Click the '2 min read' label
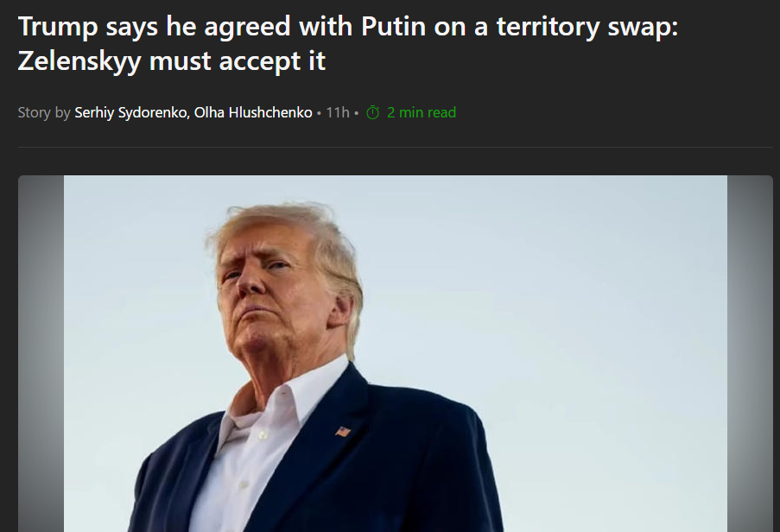Screen dimensions: 780x532 click(422, 113)
